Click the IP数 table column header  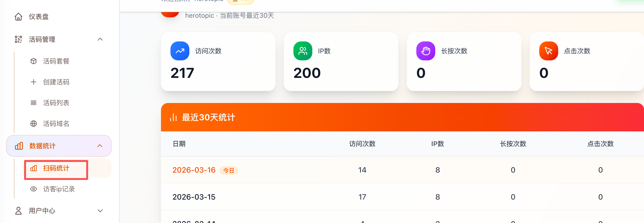coord(438,144)
